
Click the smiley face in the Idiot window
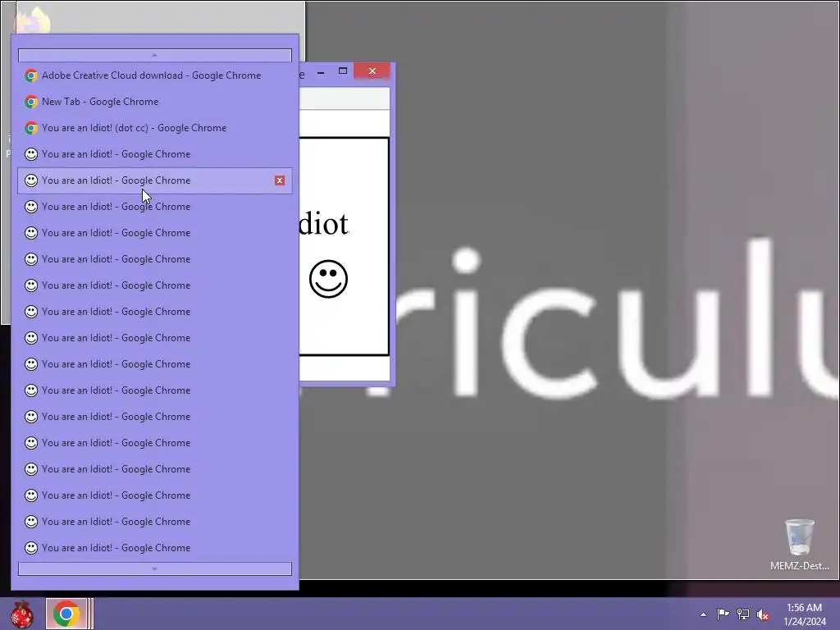[x=328, y=279]
